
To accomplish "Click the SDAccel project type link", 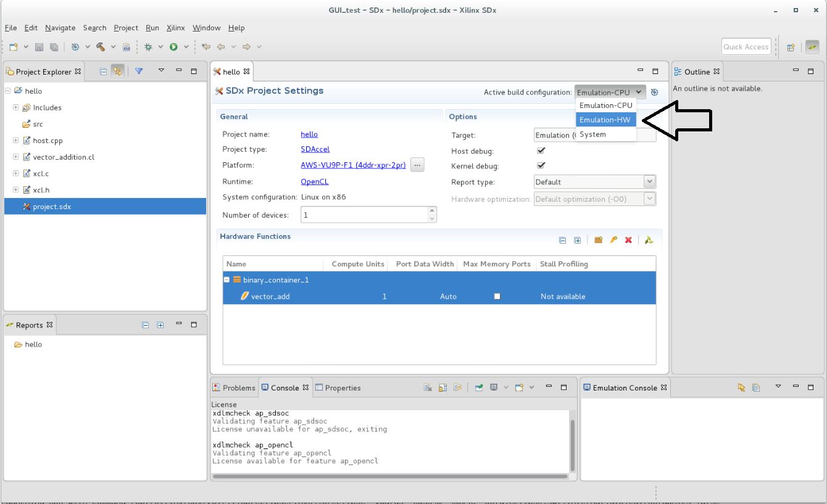I will (315, 149).
